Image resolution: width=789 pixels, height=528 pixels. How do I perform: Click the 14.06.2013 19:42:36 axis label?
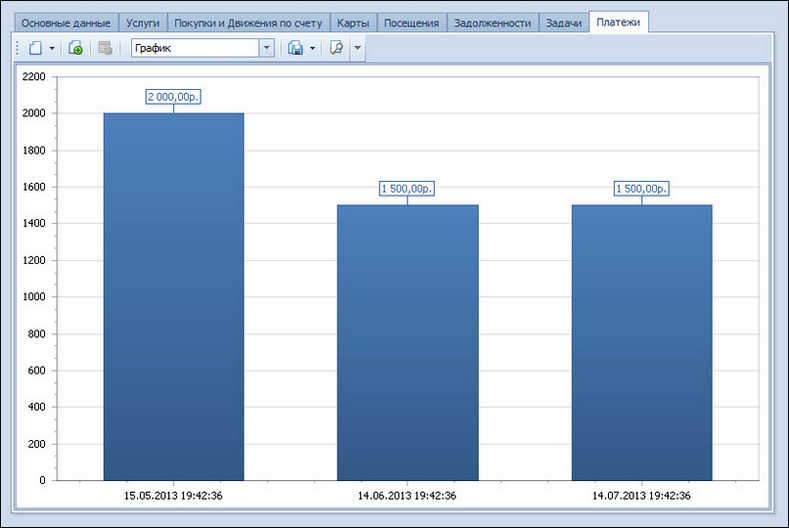point(407,496)
